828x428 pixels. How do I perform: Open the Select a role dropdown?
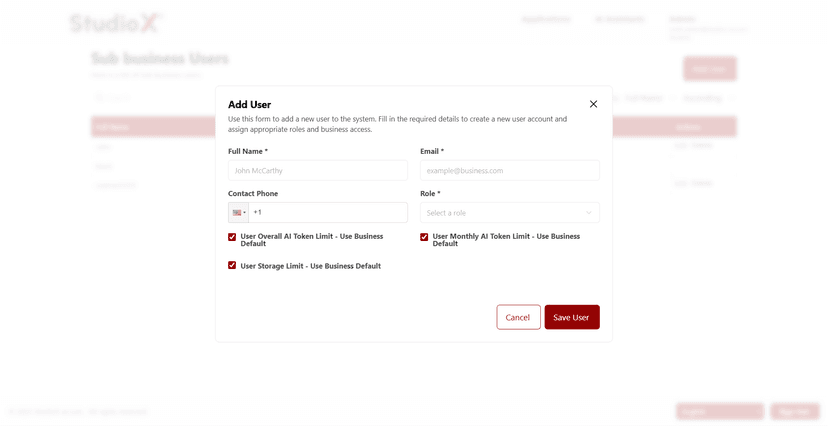tap(510, 213)
